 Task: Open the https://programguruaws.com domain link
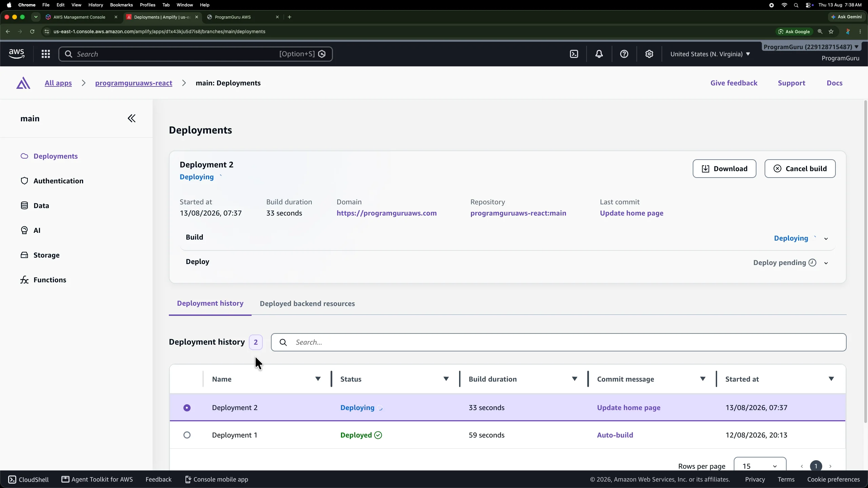pos(387,213)
